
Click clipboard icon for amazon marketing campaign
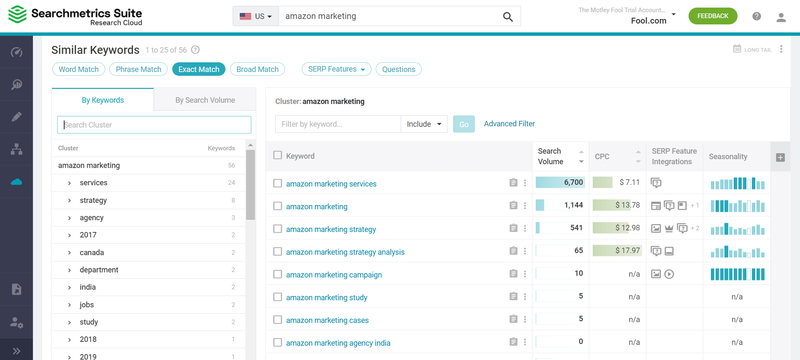click(513, 274)
